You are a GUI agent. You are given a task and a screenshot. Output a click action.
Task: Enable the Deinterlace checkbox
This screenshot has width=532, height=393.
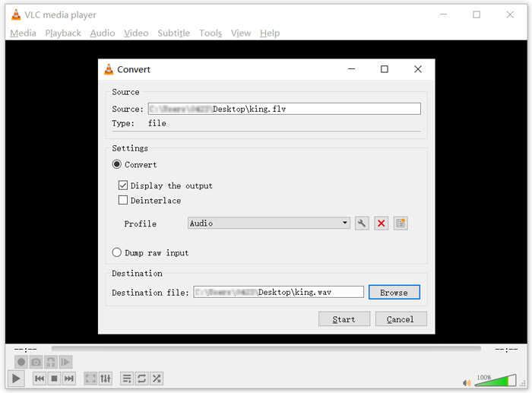[x=123, y=200]
